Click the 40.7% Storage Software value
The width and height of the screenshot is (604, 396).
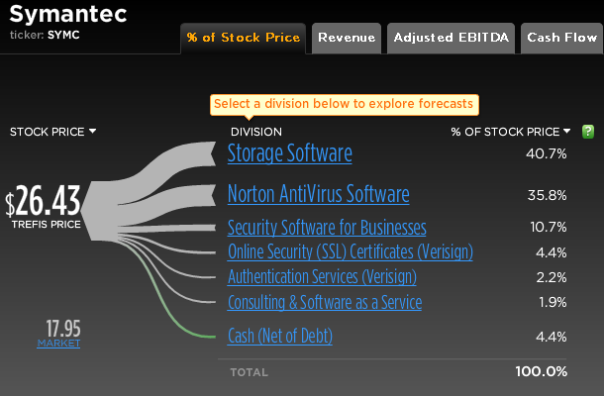pos(546,154)
